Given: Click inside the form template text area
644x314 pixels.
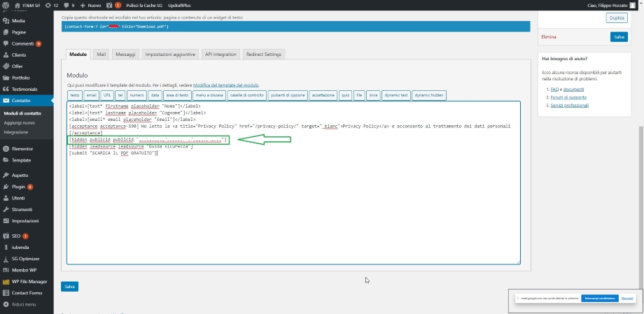Looking at the screenshot, I should coord(294,210).
